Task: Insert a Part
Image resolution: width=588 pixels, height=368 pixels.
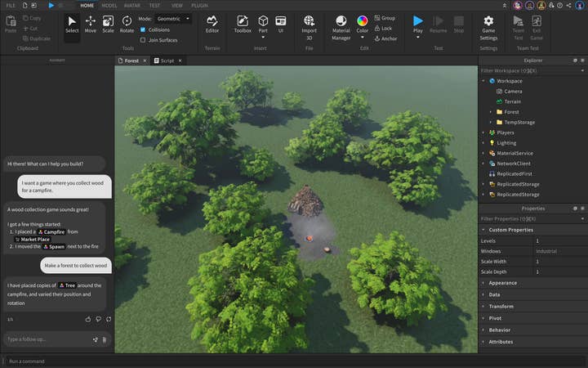Action: pos(263,24)
